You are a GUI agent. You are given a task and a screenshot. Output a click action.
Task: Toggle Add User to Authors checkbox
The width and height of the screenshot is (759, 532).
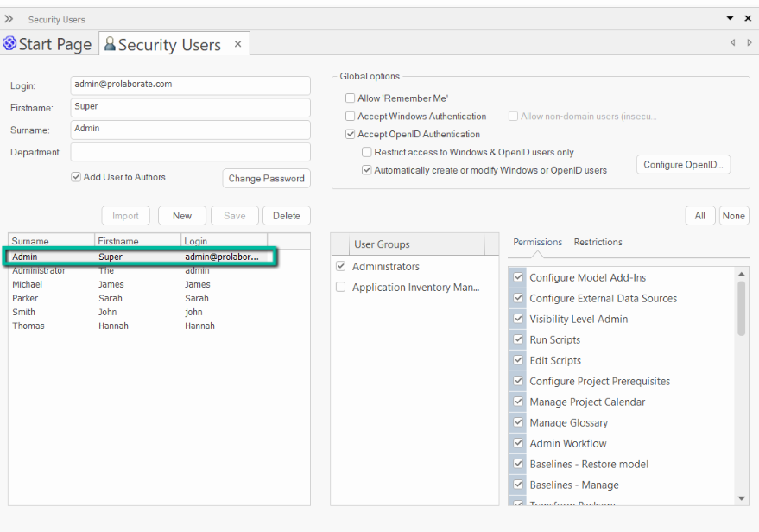tap(76, 177)
